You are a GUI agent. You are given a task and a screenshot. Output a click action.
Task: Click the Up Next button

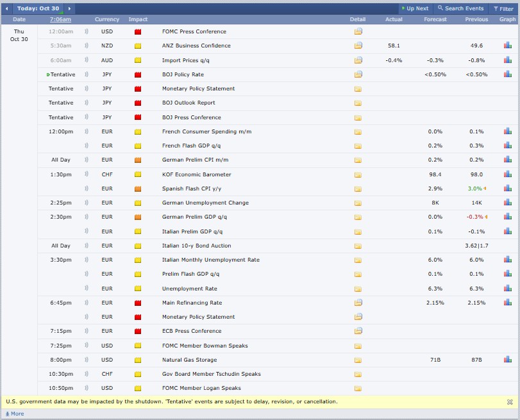click(414, 8)
